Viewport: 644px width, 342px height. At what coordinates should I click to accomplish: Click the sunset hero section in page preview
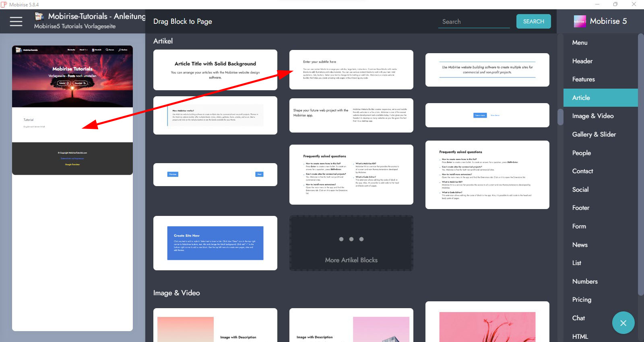[x=72, y=76]
